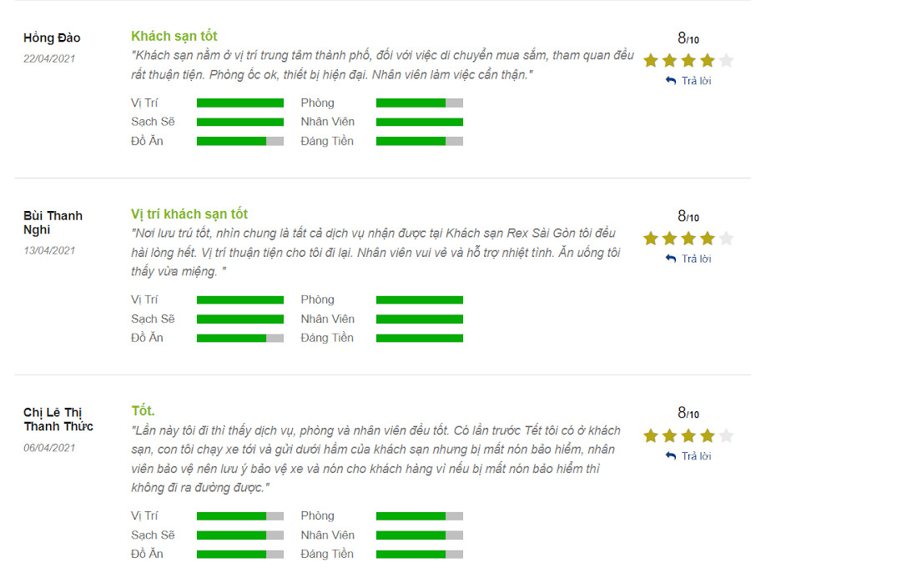Click second star of Chị Lê Thị Thanh Thức's rating

(x=669, y=435)
